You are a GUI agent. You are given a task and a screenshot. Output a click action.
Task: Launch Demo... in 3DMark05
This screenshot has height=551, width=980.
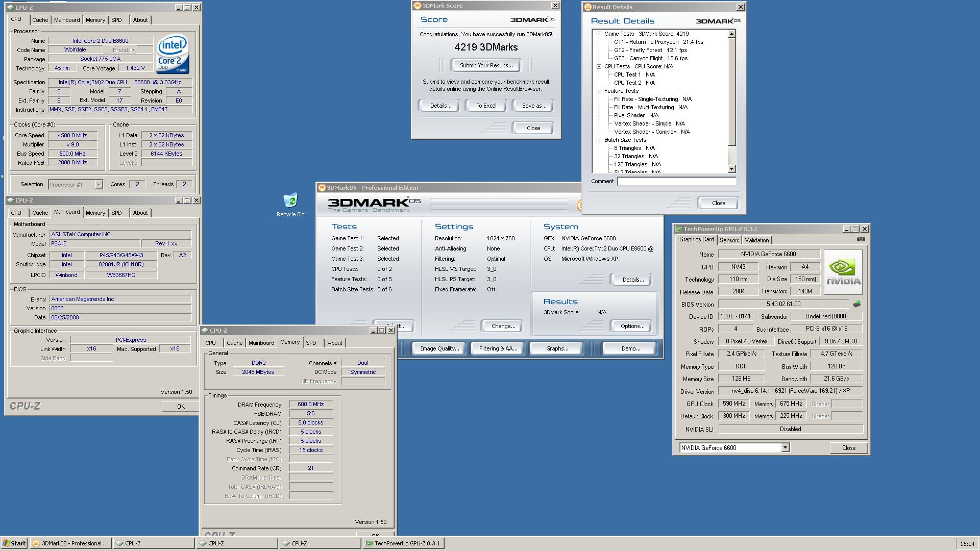[630, 348]
